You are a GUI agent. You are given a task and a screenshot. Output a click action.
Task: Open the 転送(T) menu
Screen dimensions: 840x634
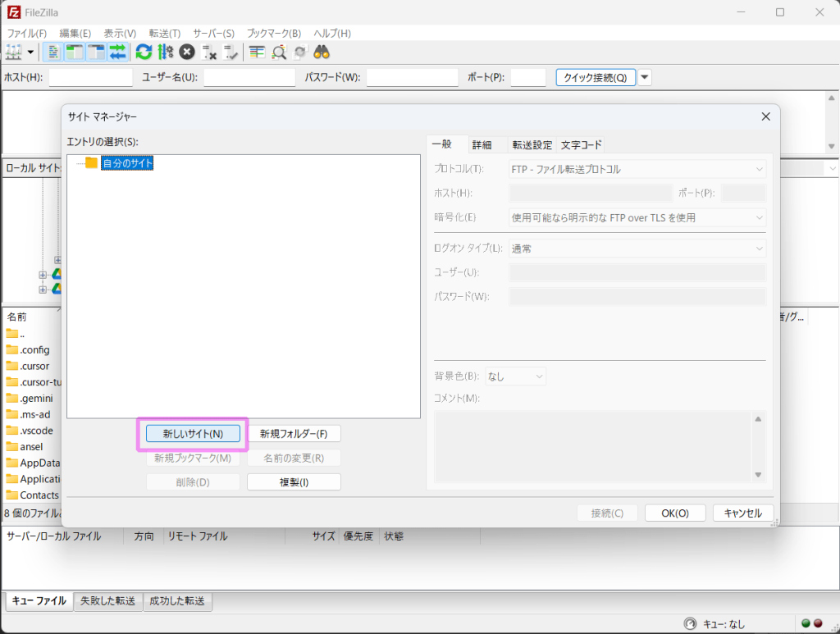tap(164, 33)
